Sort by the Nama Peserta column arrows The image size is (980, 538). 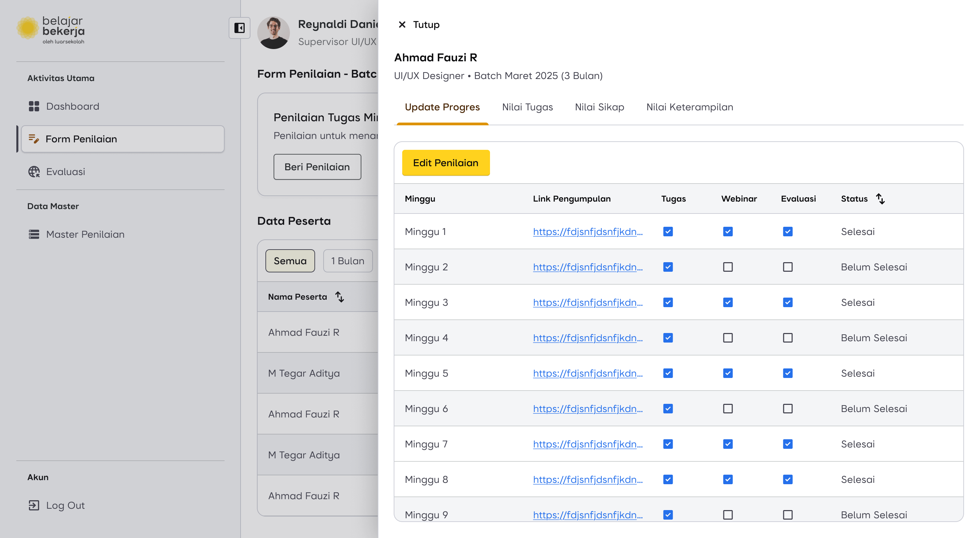click(x=339, y=297)
